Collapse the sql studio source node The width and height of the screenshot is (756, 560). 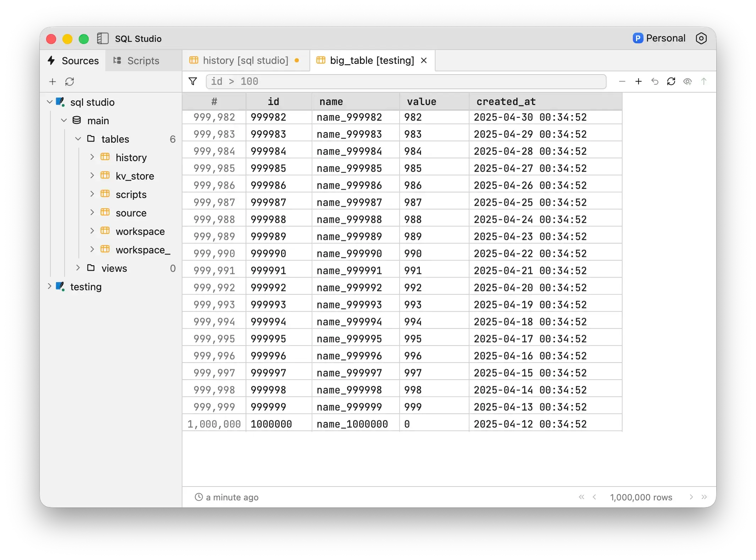[50, 102]
